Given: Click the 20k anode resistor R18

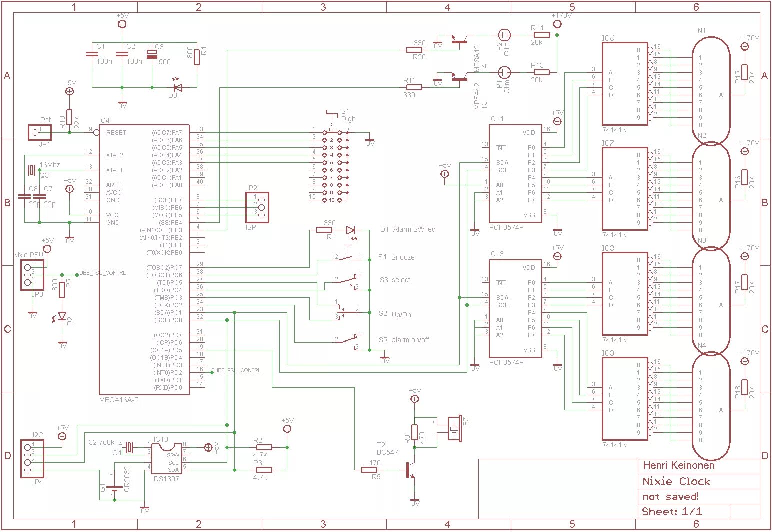Looking at the screenshot, I should pyautogui.click(x=744, y=388).
